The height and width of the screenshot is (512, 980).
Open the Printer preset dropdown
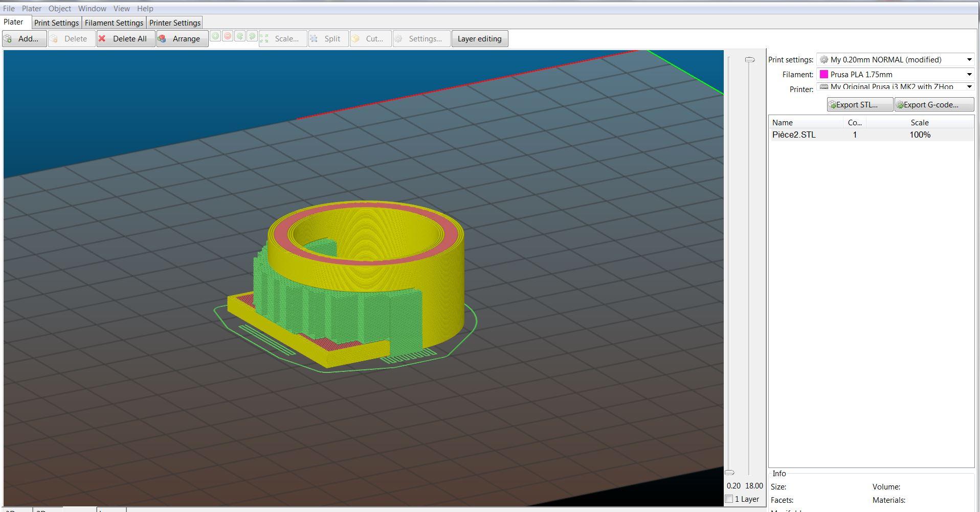pyautogui.click(x=895, y=87)
